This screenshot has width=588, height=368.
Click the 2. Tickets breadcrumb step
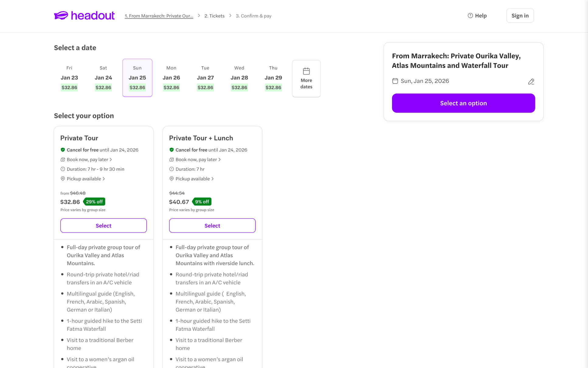[x=214, y=16]
